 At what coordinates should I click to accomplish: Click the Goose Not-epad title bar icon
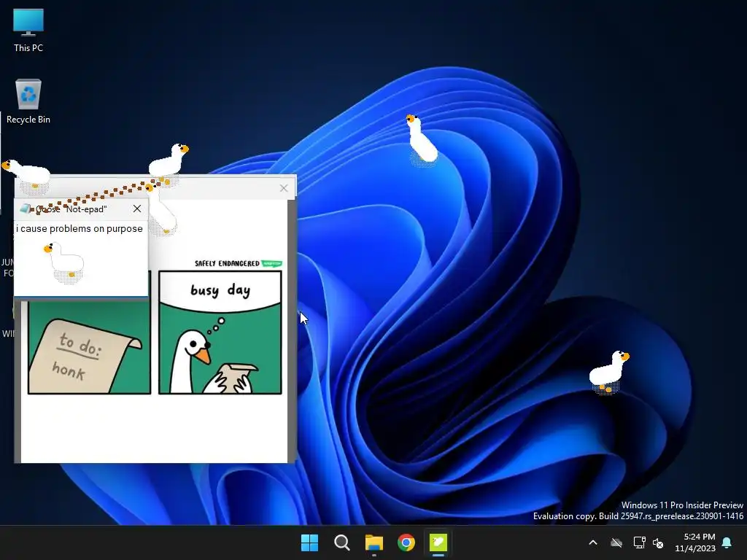point(25,209)
